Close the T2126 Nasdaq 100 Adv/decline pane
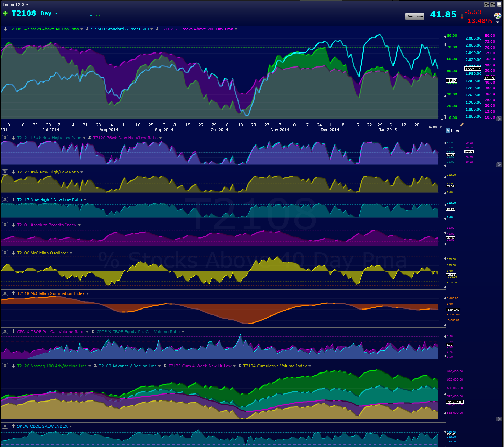This screenshot has height=447, width=504. coord(5,366)
